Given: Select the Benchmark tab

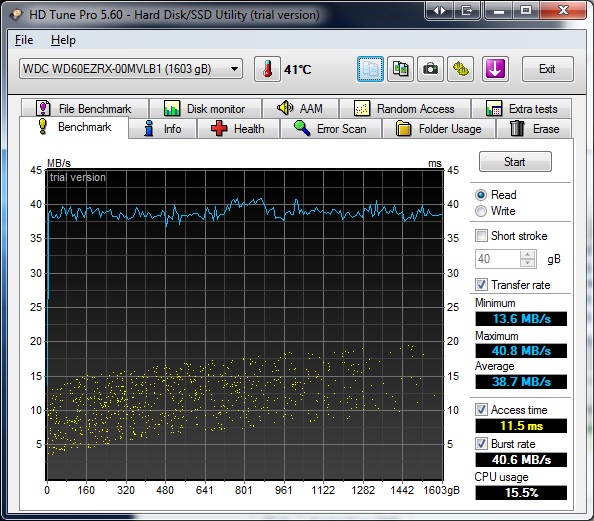Looking at the screenshot, I should click(74, 127).
